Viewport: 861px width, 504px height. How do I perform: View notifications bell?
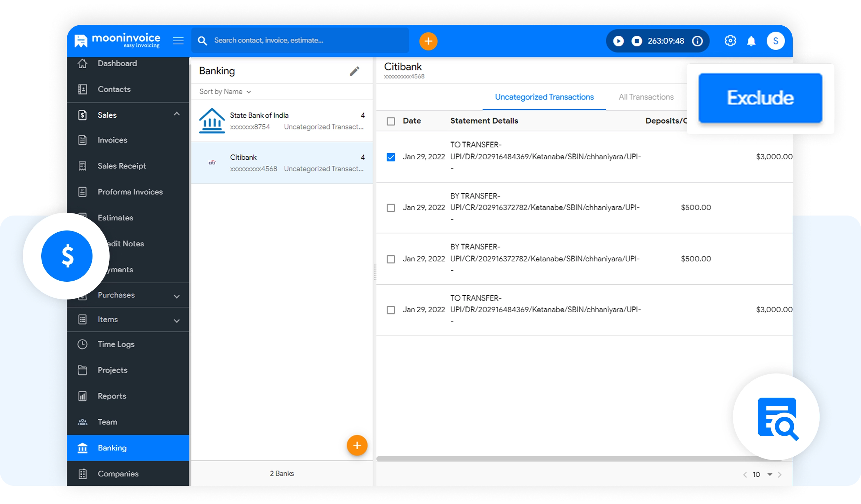[751, 41]
